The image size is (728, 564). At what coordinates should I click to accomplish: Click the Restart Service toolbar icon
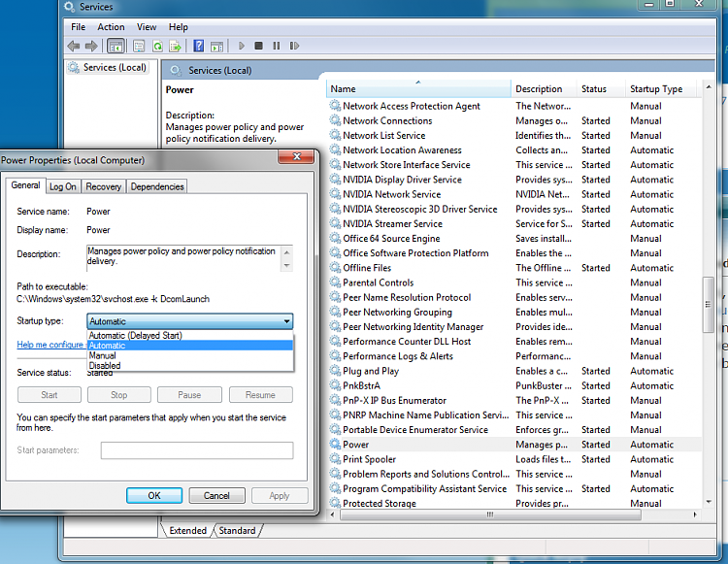294,46
